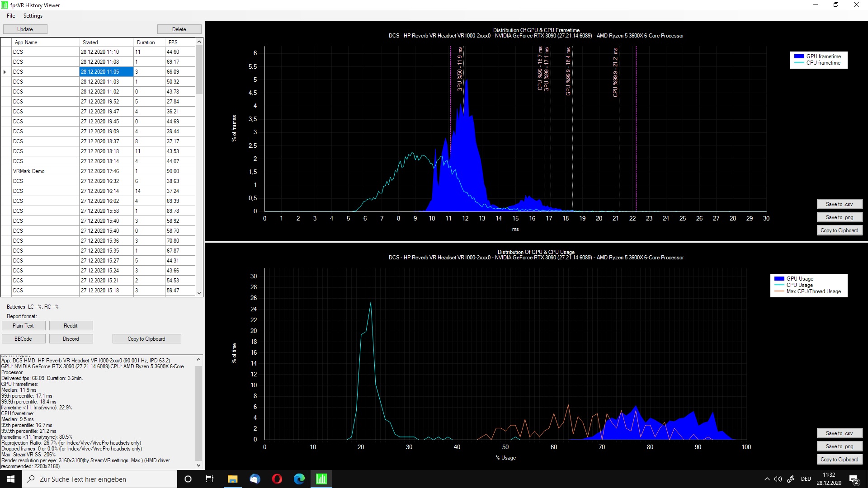Open the Settings menu
The height and width of the screenshot is (488, 868).
point(33,15)
